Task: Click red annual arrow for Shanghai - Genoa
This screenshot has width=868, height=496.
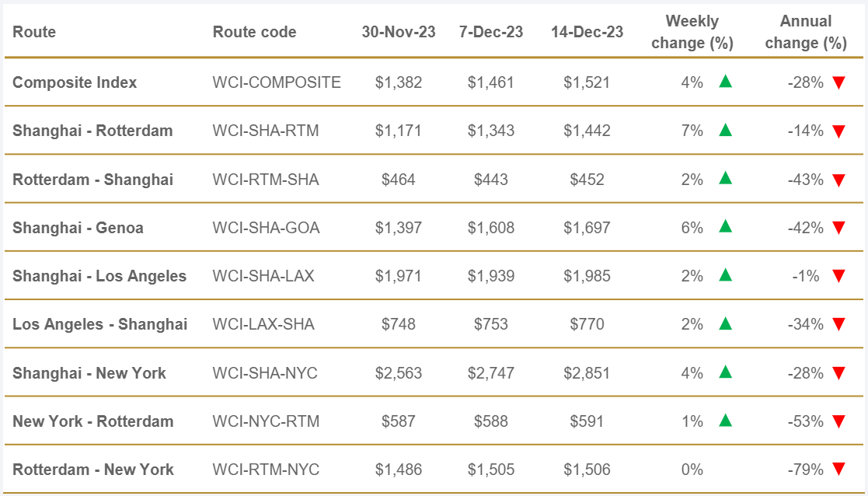Action: click(x=838, y=229)
